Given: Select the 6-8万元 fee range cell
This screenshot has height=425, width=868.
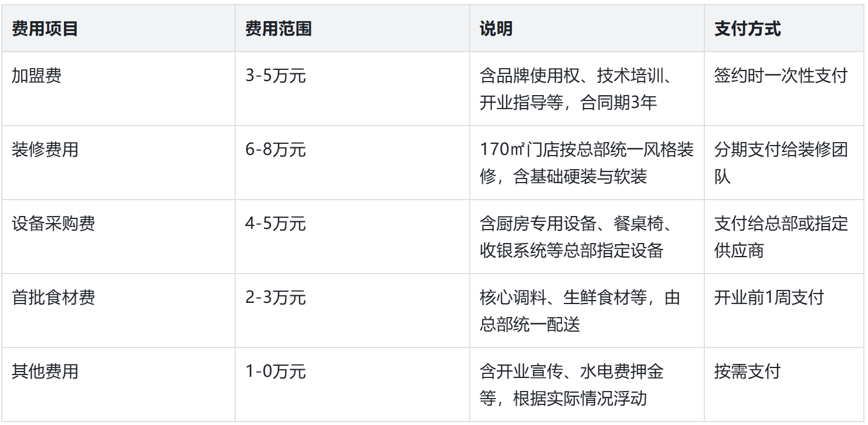Looking at the screenshot, I should click(276, 150).
